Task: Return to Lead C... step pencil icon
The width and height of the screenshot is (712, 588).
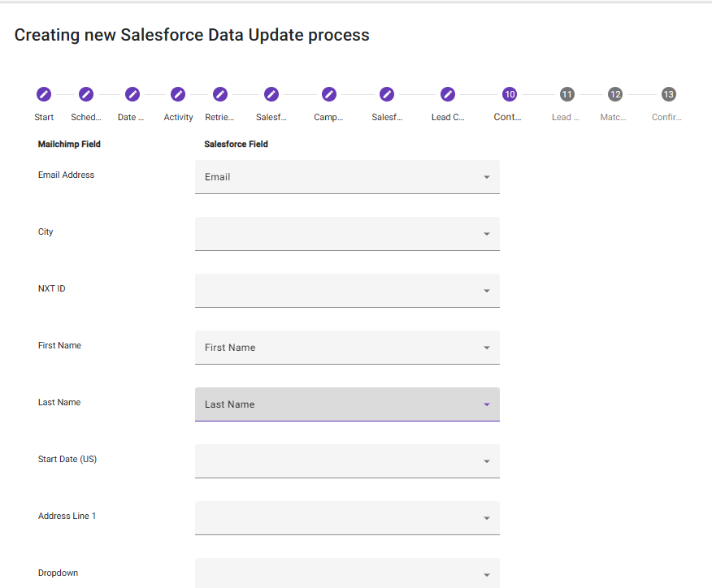Action: (448, 94)
